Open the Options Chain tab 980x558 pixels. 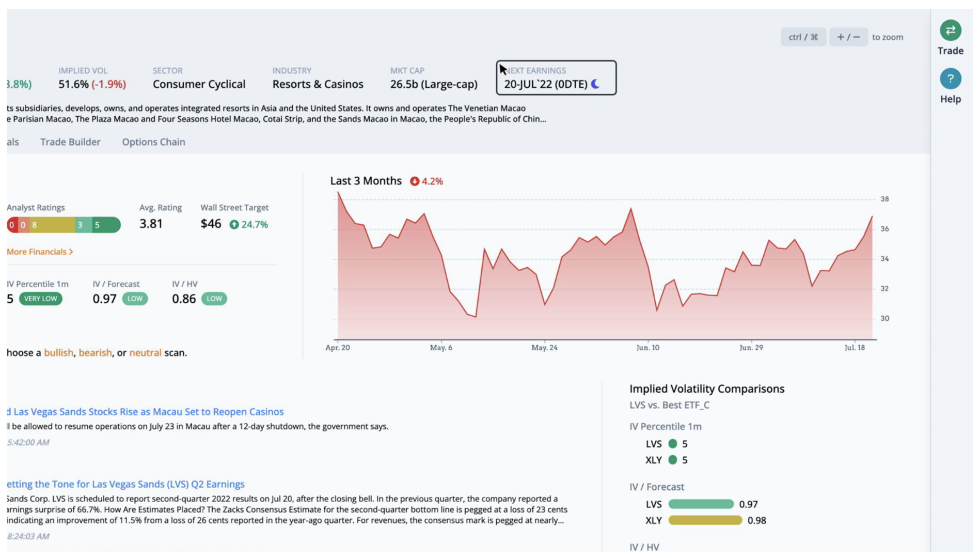tap(153, 142)
